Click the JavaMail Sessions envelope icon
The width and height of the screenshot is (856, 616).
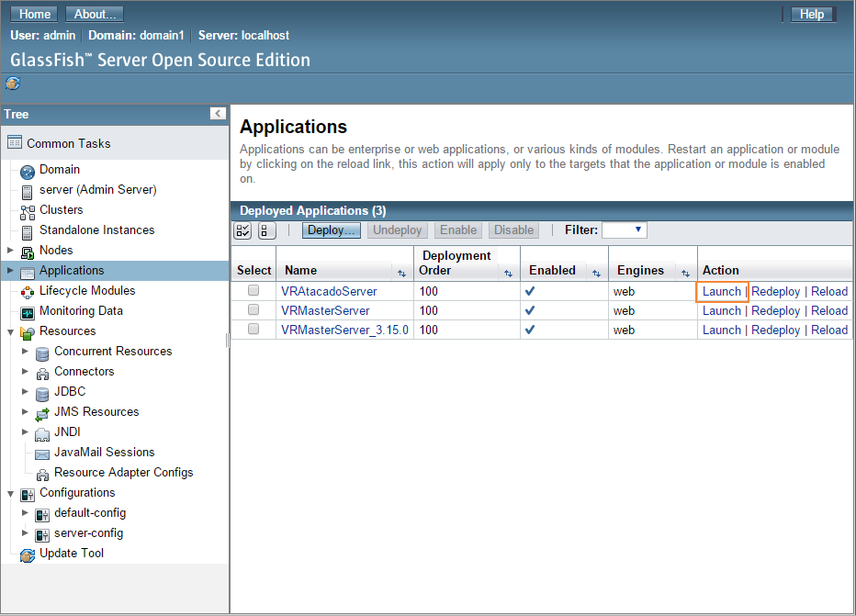(42, 454)
